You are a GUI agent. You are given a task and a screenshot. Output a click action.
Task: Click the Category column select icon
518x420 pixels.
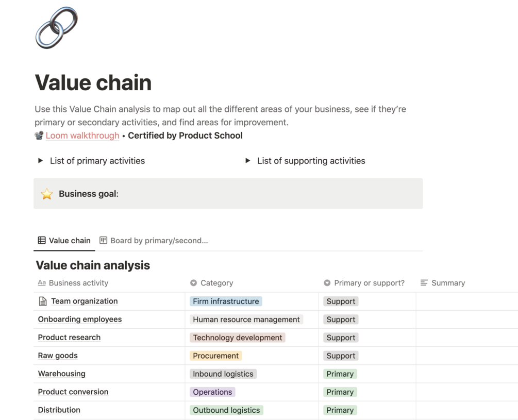click(193, 283)
